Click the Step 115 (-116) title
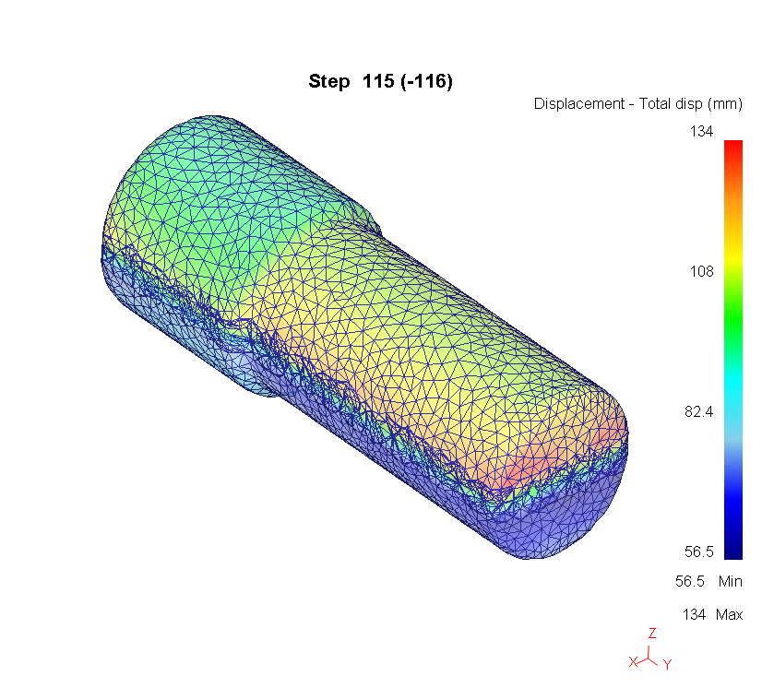Viewport: 762px width, 700px height. click(x=380, y=82)
